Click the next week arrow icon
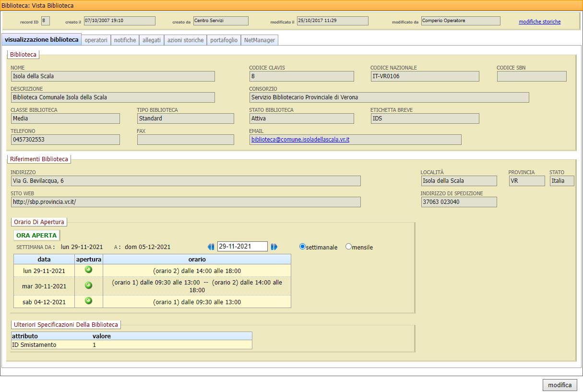This screenshot has width=583, height=392. point(274,247)
